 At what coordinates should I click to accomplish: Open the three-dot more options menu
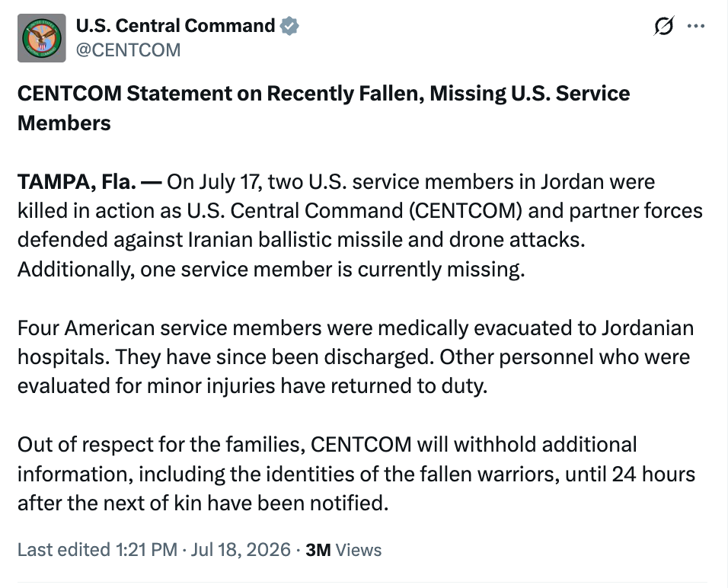click(696, 26)
